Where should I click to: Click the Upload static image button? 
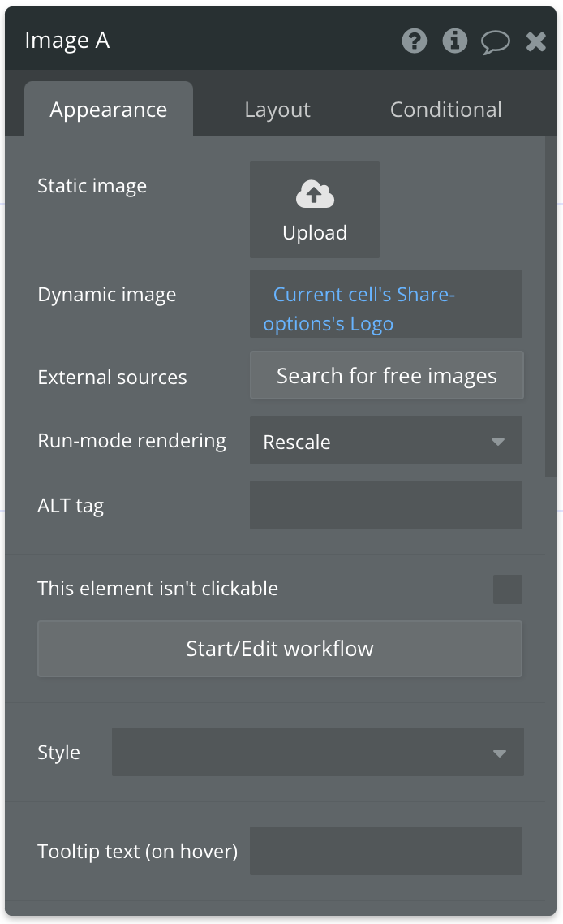[x=315, y=209]
